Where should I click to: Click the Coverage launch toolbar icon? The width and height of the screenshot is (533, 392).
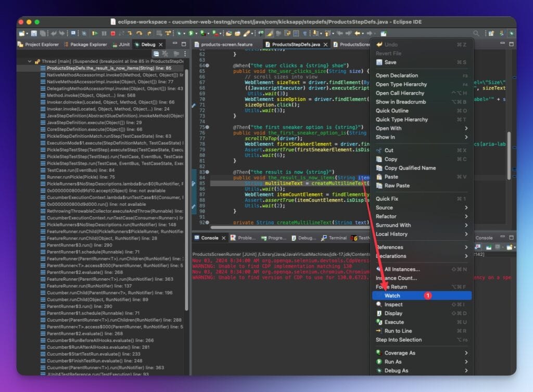(x=202, y=33)
